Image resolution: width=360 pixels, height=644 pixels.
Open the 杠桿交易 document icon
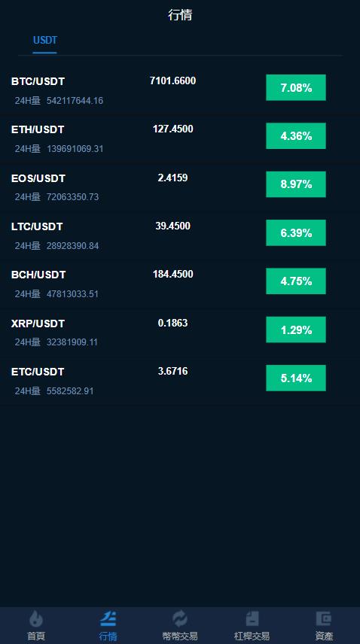252,618
